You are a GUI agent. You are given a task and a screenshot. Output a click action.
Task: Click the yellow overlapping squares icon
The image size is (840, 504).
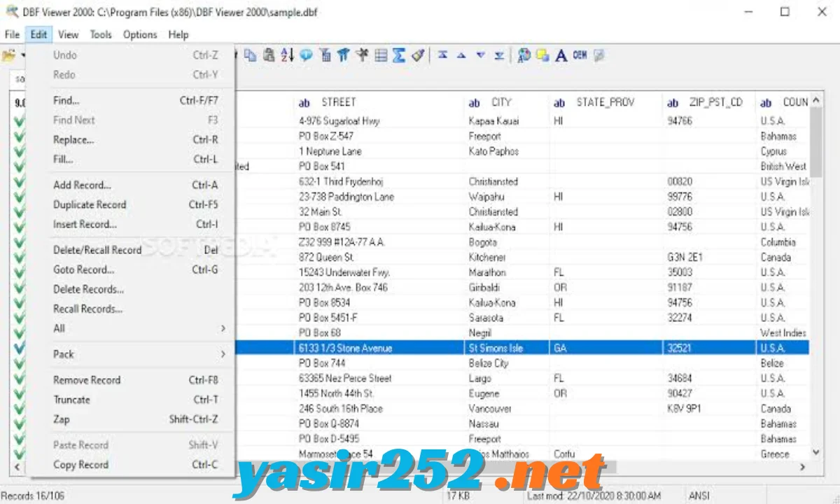542,55
